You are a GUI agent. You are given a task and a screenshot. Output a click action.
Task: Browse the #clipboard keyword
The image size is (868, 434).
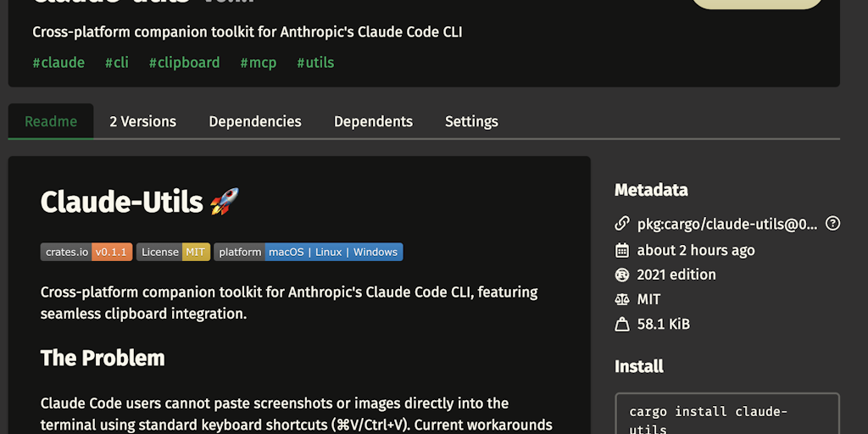pyautogui.click(x=184, y=63)
